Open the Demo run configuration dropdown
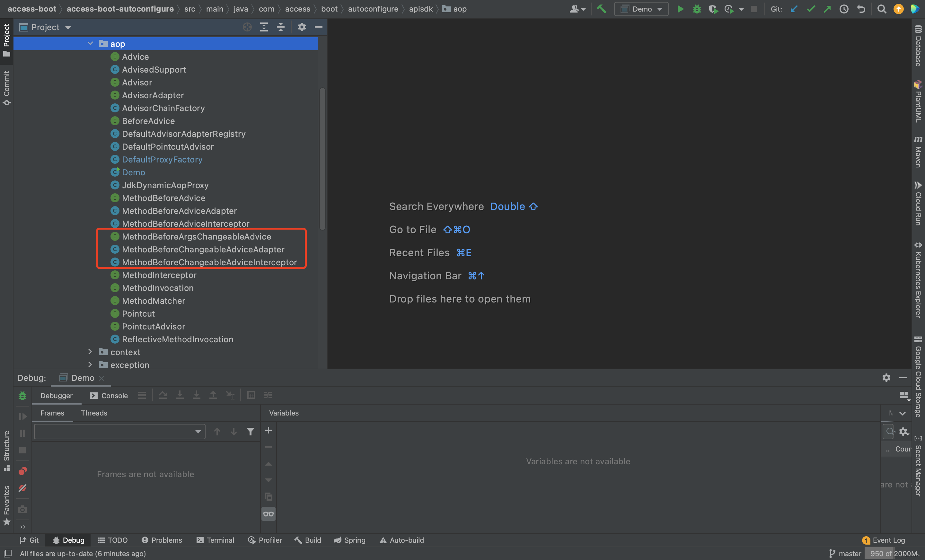The height and width of the screenshot is (560, 925). tap(641, 9)
